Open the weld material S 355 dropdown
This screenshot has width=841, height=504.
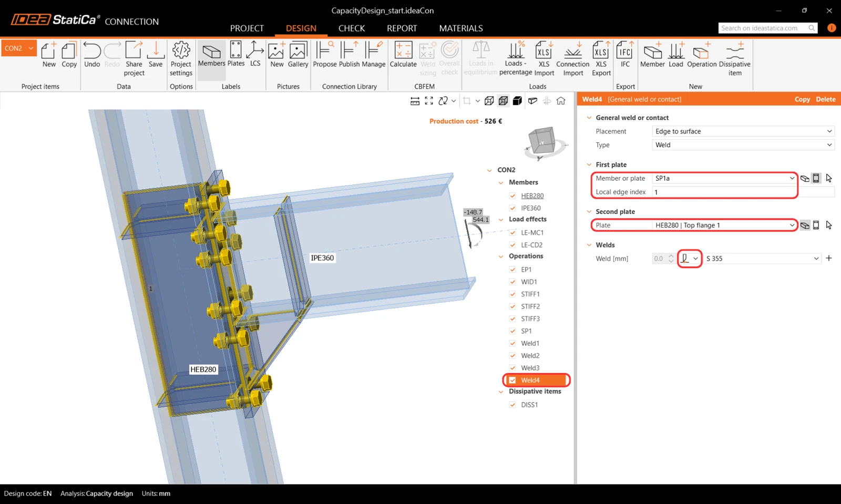click(x=762, y=259)
